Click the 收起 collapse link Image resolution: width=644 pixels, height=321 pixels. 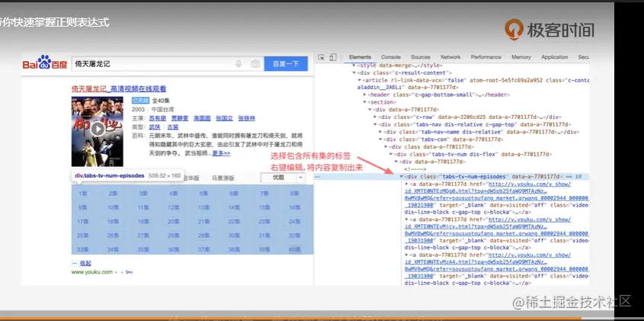coord(85,263)
